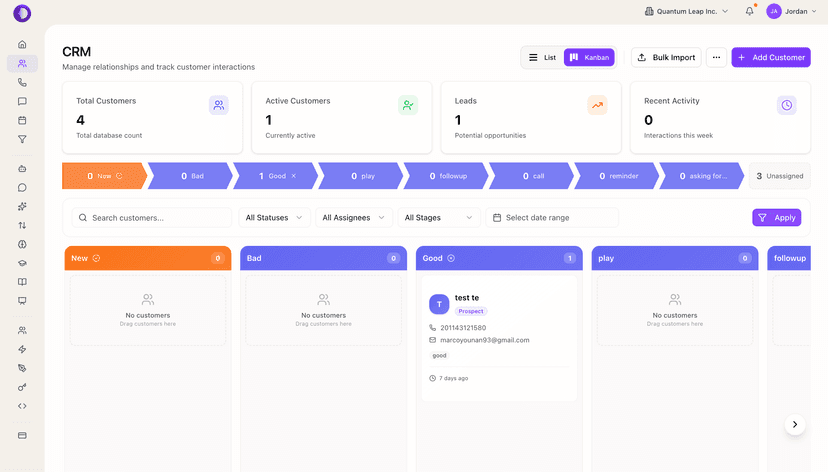The height and width of the screenshot is (472, 828).
Task: Open the book sidebar icon
Action: tap(22, 282)
